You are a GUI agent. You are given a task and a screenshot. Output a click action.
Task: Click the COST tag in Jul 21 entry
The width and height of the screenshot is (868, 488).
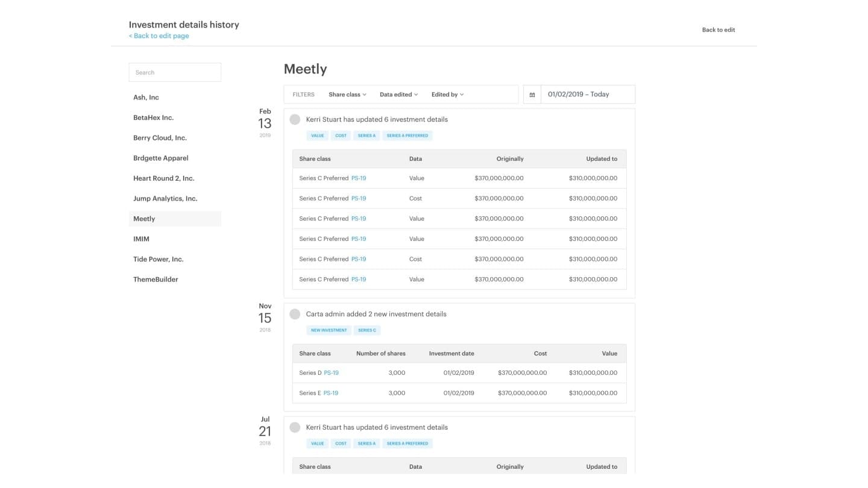[x=341, y=443]
